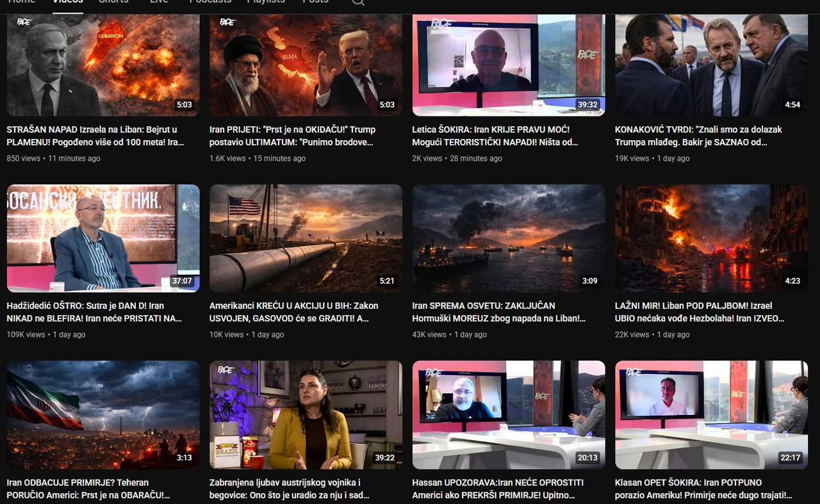The image size is (820, 504).
Task: Click the 39:22 duration badge
Action: coord(384,458)
